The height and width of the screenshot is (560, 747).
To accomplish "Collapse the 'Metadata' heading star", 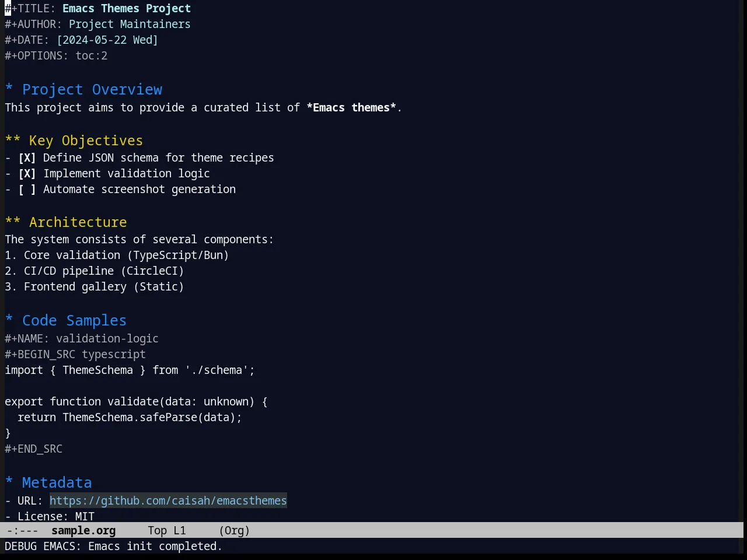I will (9, 482).
